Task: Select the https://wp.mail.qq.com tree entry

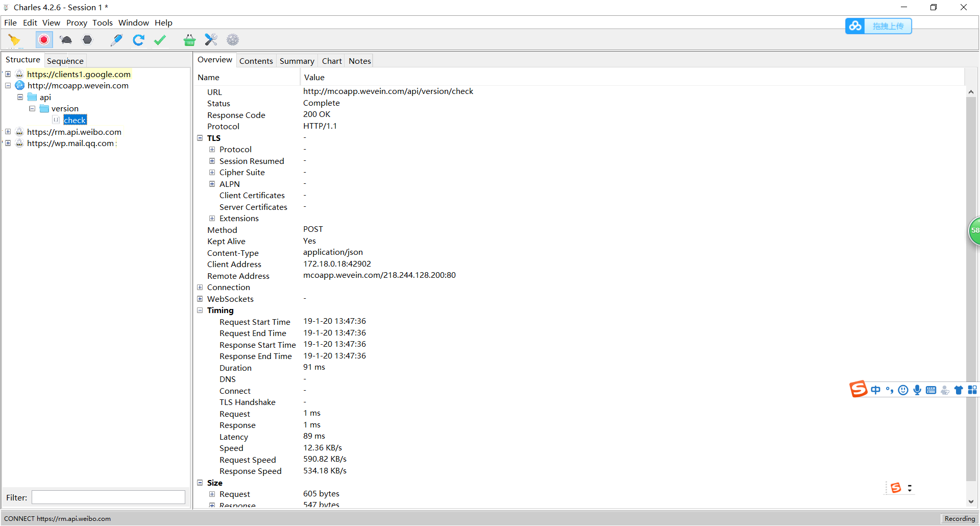Action: click(x=70, y=143)
